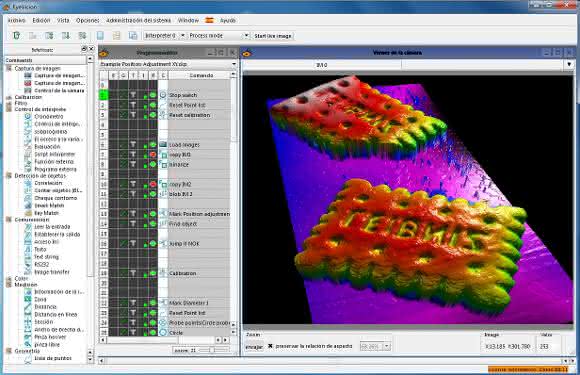Screen dimensions: 580x375
Task: Expand the Calibración tree group
Action: [9, 97]
